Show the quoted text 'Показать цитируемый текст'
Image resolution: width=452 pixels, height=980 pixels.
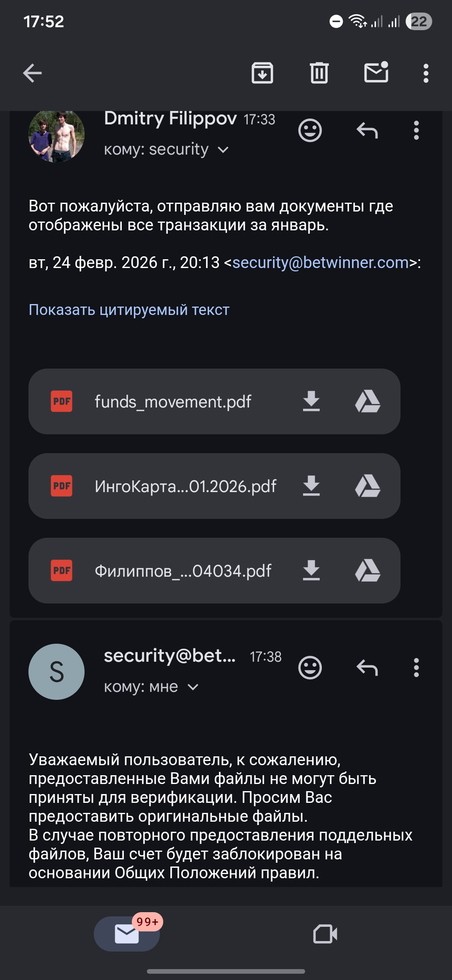pos(129,310)
